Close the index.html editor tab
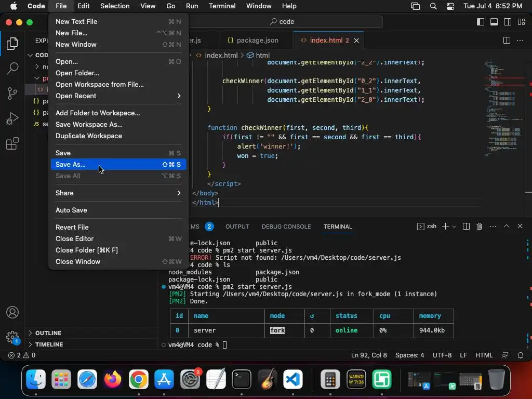The width and height of the screenshot is (532, 399). coord(356,41)
